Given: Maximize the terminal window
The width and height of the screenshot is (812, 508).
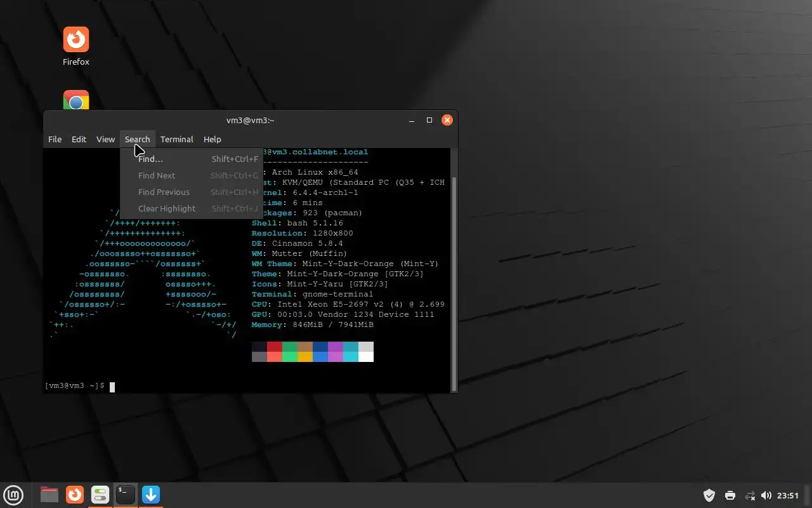Looking at the screenshot, I should tap(429, 120).
